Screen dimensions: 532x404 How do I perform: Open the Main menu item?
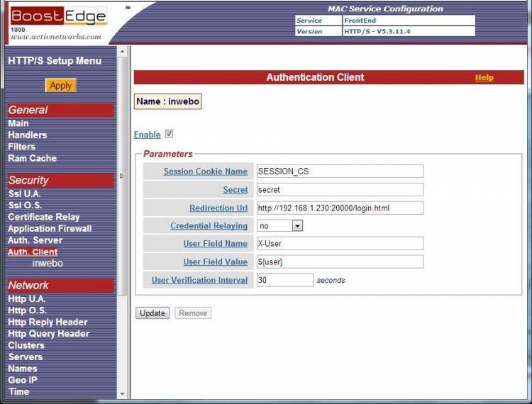coord(18,123)
